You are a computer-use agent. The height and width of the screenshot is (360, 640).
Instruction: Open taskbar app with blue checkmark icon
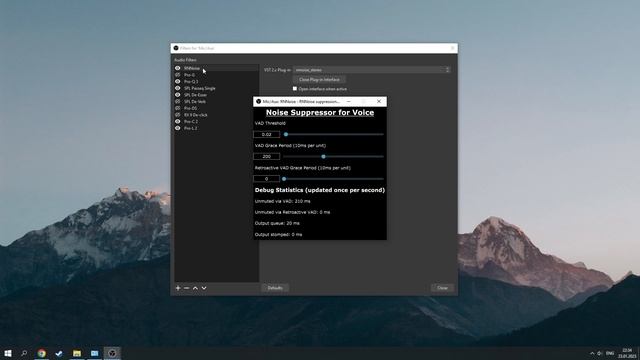[x=59, y=353]
